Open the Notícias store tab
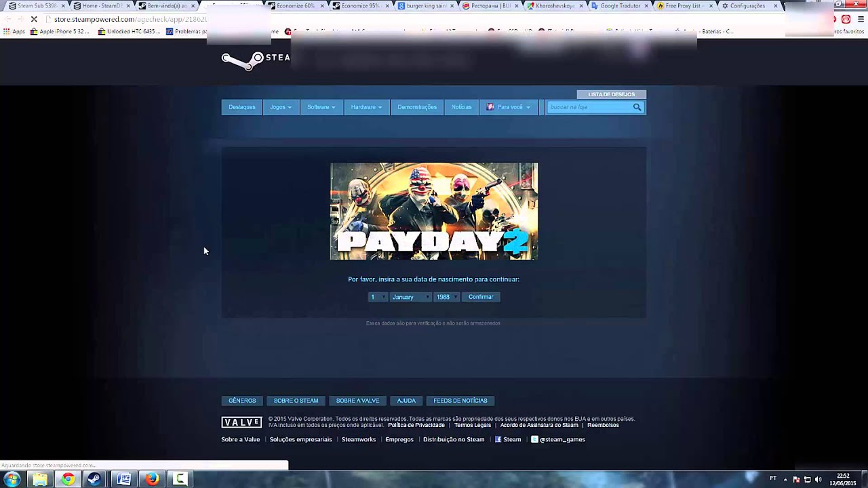The height and width of the screenshot is (488, 868). 461,107
